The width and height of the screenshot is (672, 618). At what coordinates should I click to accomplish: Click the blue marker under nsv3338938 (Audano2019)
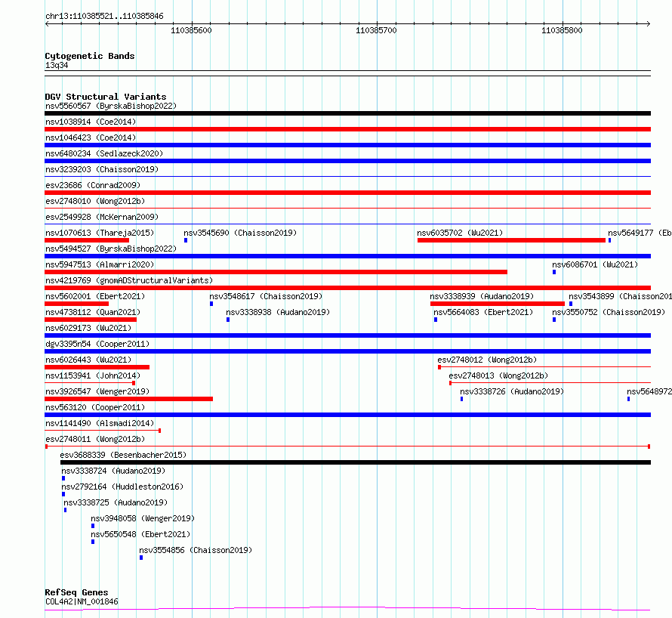(228, 320)
